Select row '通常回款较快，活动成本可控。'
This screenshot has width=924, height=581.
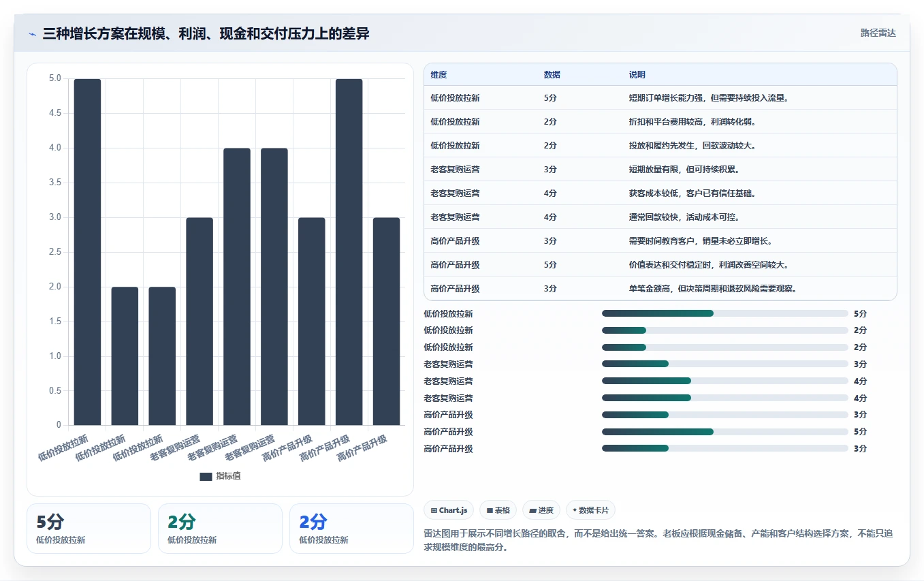point(660,217)
